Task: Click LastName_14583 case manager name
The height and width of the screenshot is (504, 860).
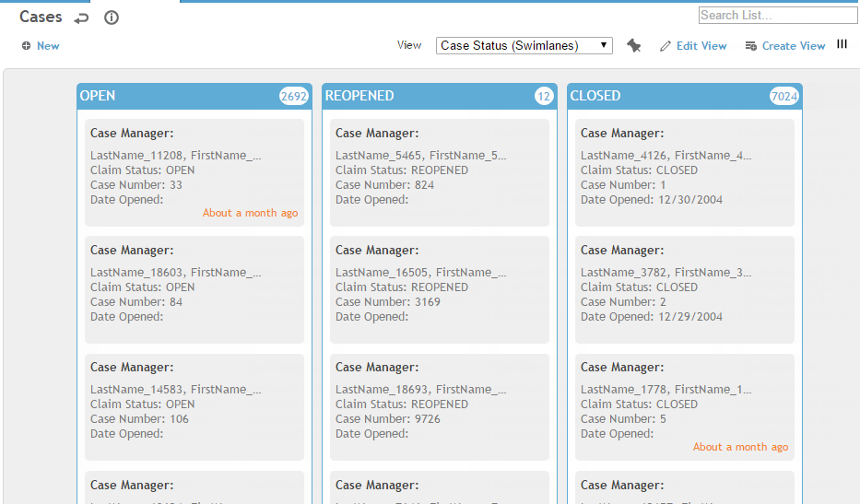Action: click(x=175, y=390)
